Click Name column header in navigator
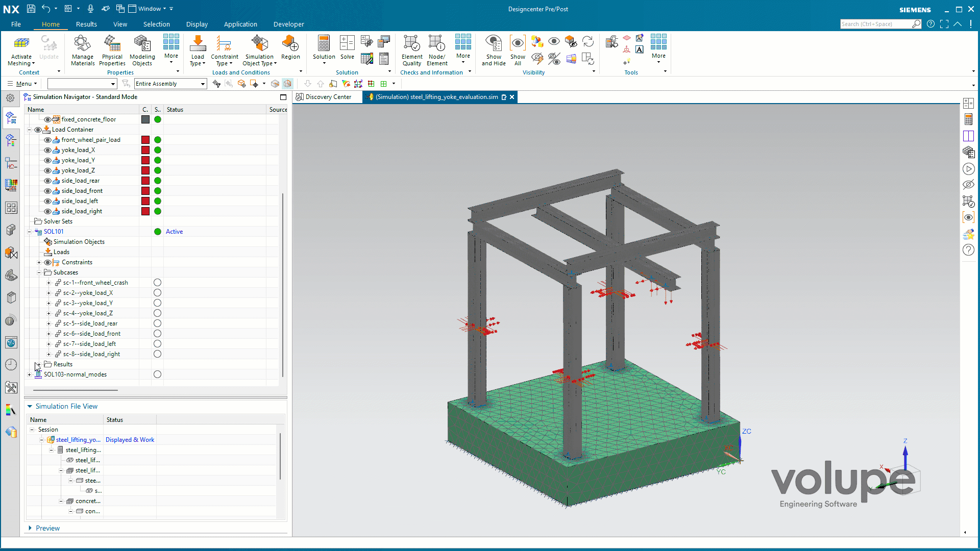The height and width of the screenshot is (551, 980). [x=36, y=110]
